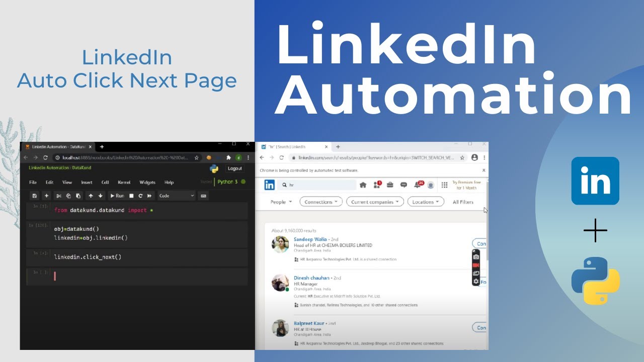This screenshot has width=644, height=362.
Task: Open the Cell menu
Action: click(105, 183)
